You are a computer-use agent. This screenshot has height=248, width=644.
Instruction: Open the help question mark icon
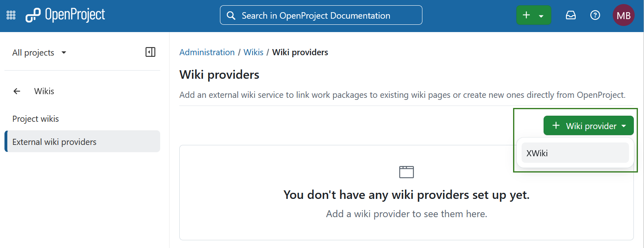coord(595,15)
